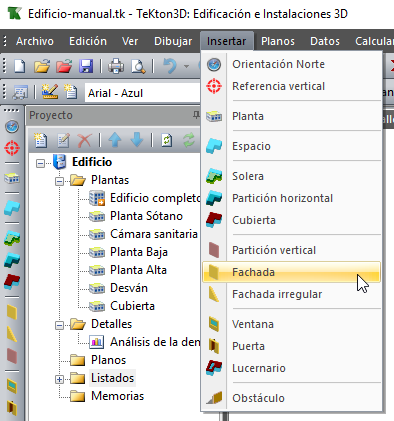Move item up with blue up arrow
The image size is (394, 421).
click(115, 140)
